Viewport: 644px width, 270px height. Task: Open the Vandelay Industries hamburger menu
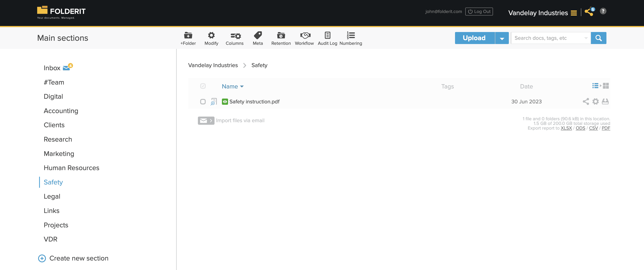point(574,13)
